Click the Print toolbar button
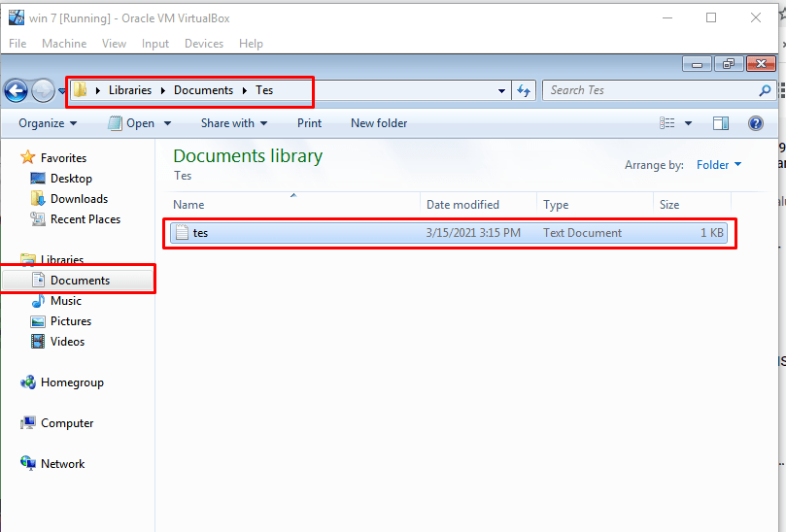This screenshot has height=532, width=786. [x=309, y=123]
